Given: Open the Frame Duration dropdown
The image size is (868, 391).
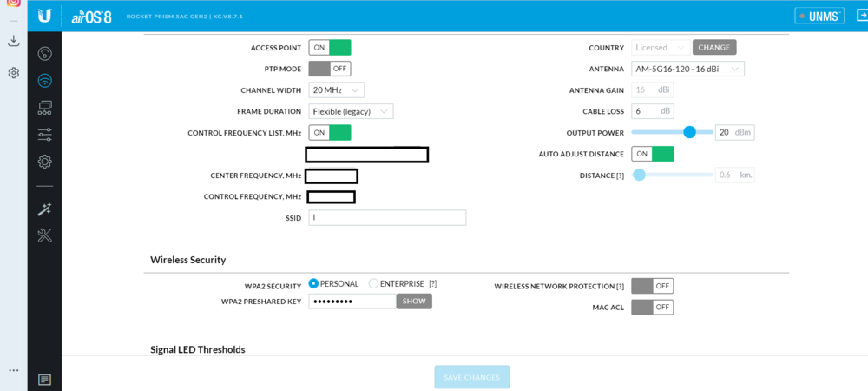Looking at the screenshot, I should pyautogui.click(x=351, y=111).
